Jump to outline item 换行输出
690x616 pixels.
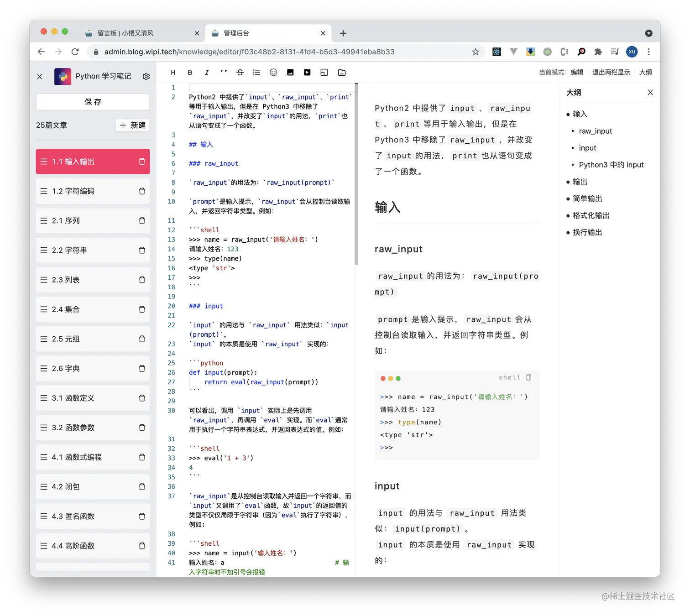587,232
